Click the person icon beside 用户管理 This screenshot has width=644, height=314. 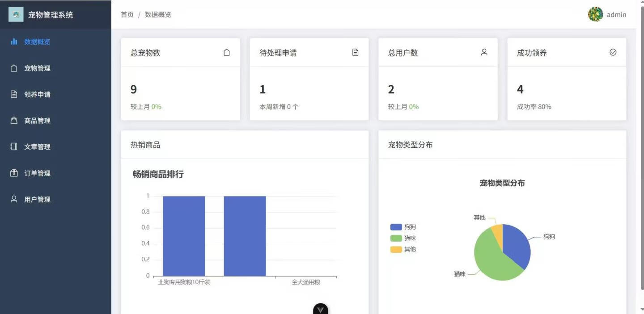pyautogui.click(x=14, y=199)
